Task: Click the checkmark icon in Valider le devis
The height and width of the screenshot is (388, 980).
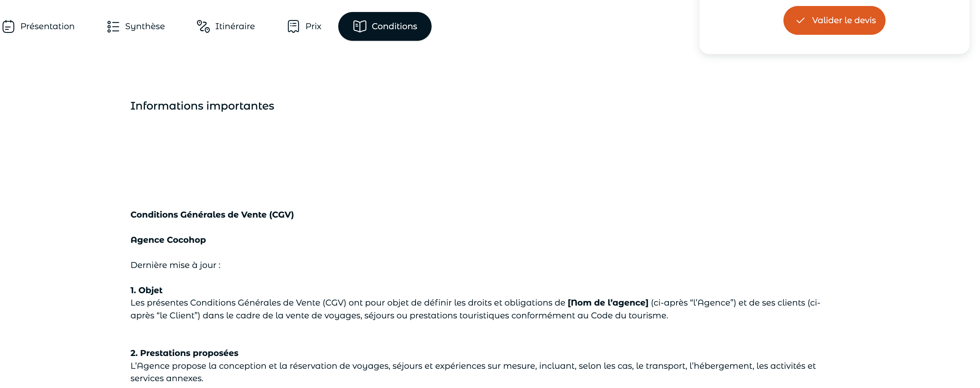Action: click(x=800, y=20)
